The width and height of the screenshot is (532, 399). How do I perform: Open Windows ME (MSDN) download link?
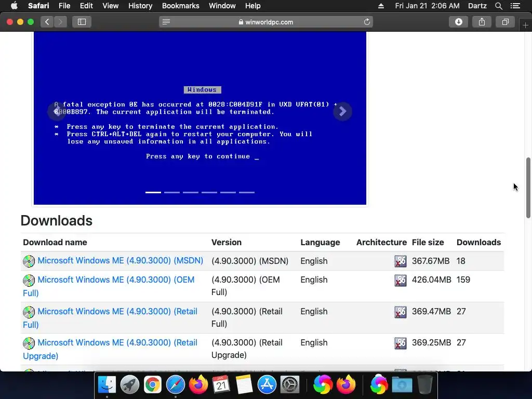tap(120, 261)
